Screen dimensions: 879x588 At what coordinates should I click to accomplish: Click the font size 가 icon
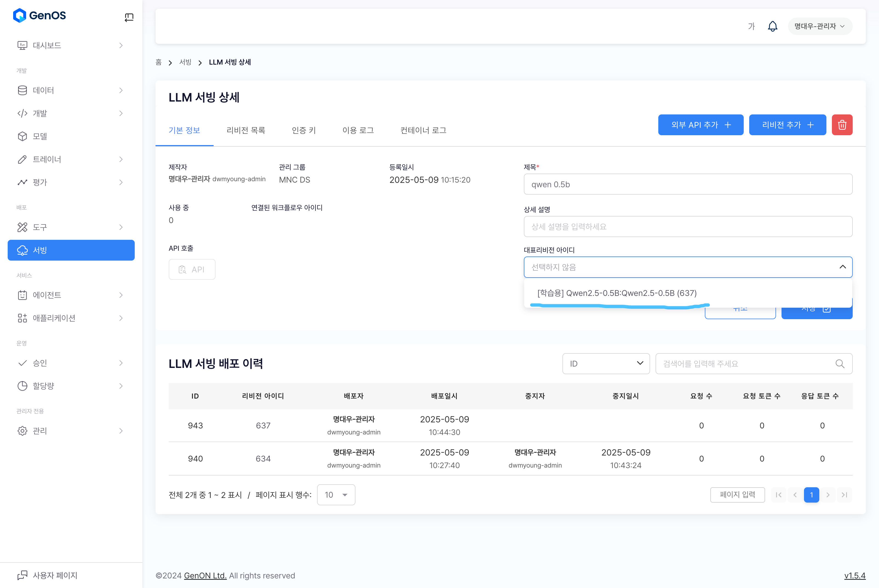coord(751,26)
